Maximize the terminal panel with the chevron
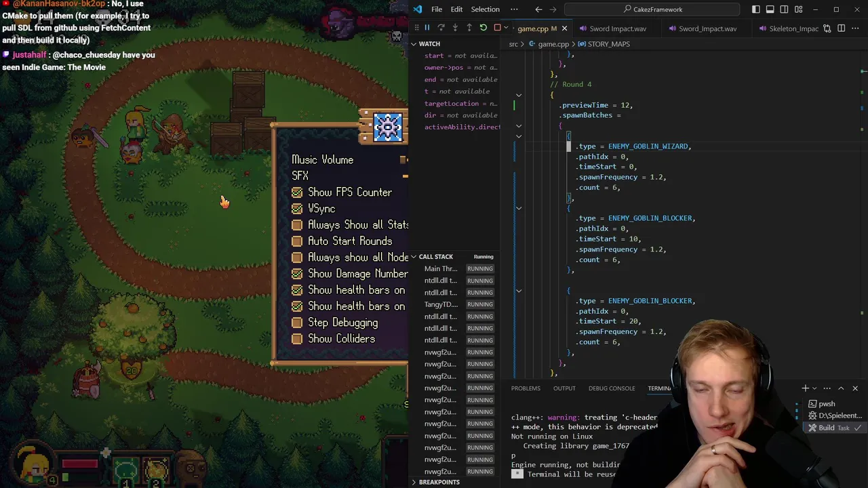 tap(841, 388)
